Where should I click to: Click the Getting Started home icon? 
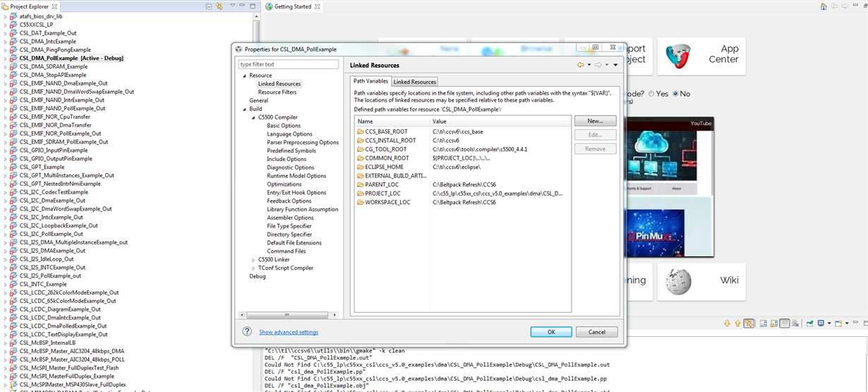click(x=824, y=6)
